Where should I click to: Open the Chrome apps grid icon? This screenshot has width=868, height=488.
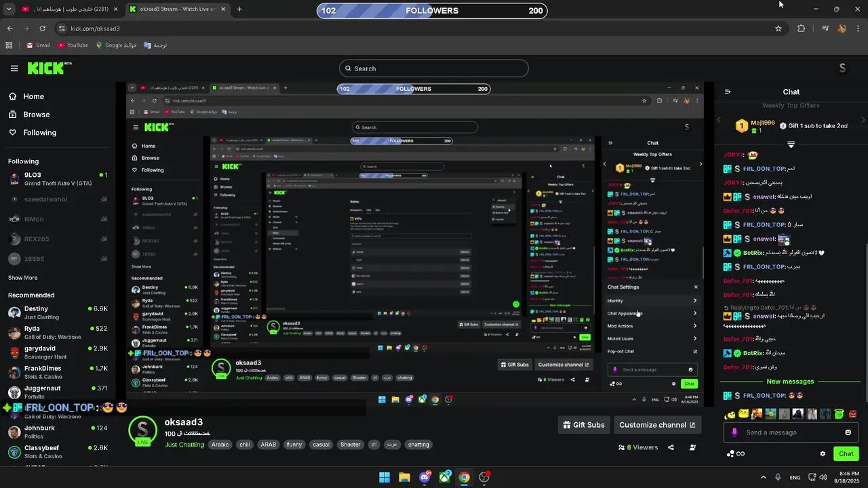[9, 45]
